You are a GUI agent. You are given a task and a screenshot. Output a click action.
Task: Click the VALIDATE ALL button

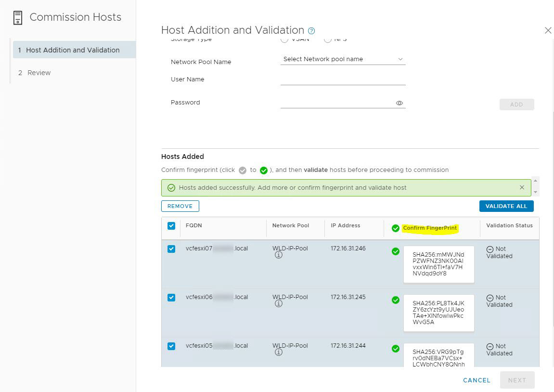[x=506, y=206]
